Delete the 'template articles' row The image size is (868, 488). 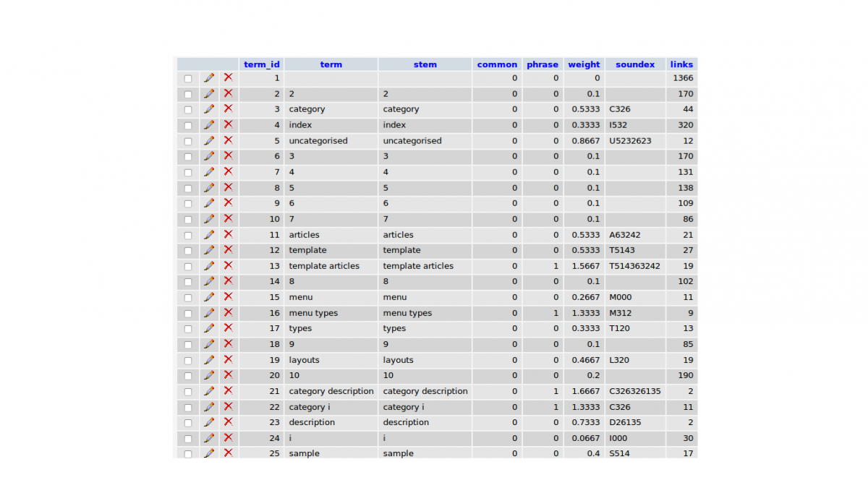coord(228,265)
